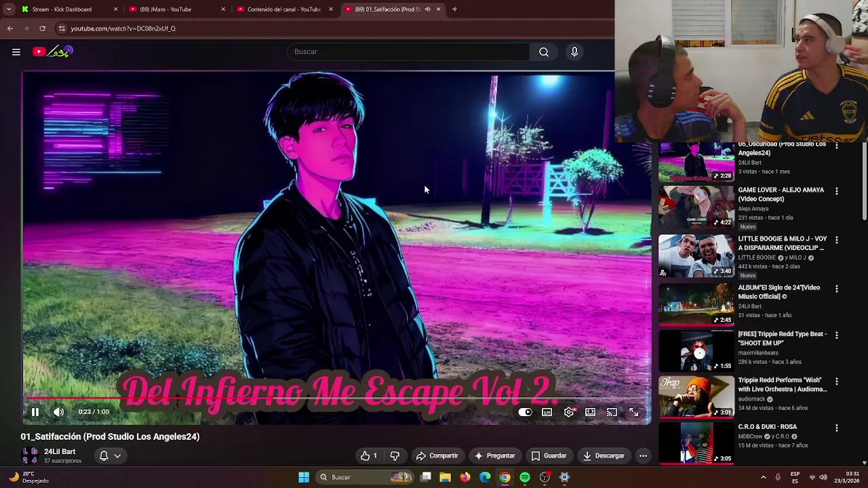Open the Trippie Redd Performs "Wish" video title

(x=783, y=385)
